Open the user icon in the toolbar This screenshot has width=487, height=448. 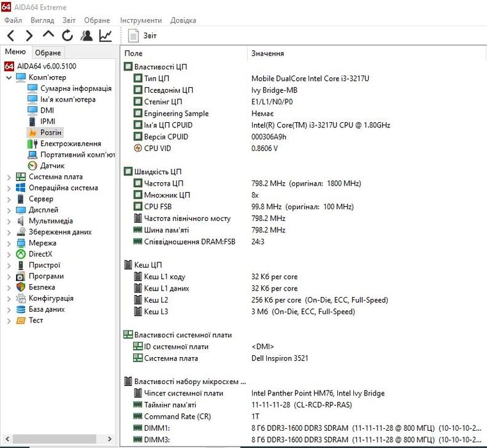click(x=86, y=36)
